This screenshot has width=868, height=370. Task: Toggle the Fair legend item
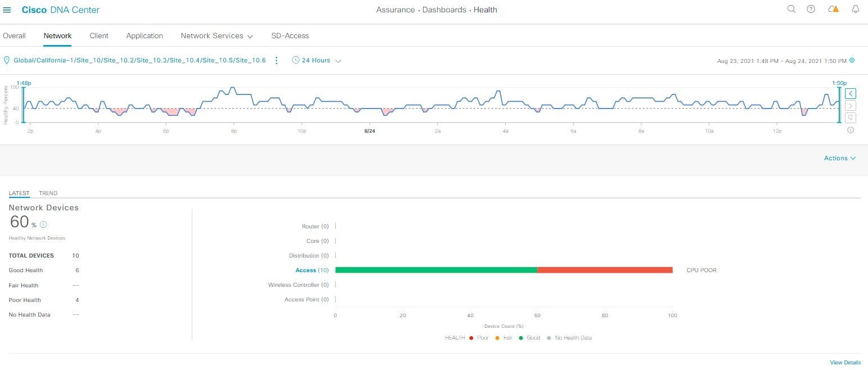point(504,338)
